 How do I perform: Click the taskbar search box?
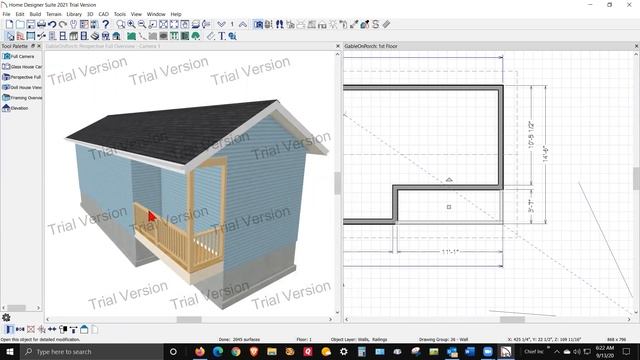pos(91,351)
